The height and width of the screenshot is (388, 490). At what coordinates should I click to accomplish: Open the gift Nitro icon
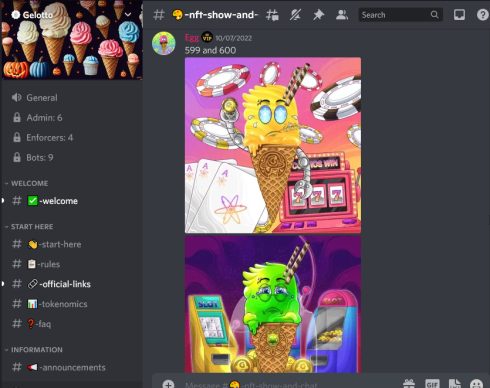tap(409, 384)
